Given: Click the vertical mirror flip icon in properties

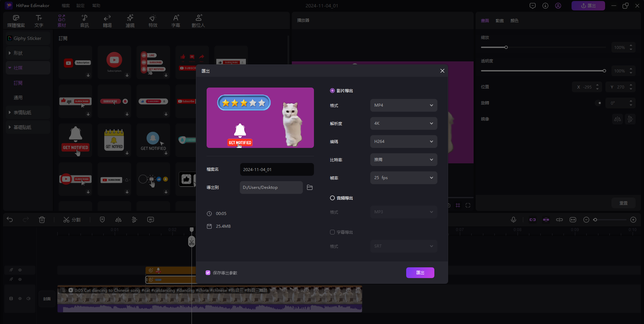Looking at the screenshot, I should tap(630, 119).
